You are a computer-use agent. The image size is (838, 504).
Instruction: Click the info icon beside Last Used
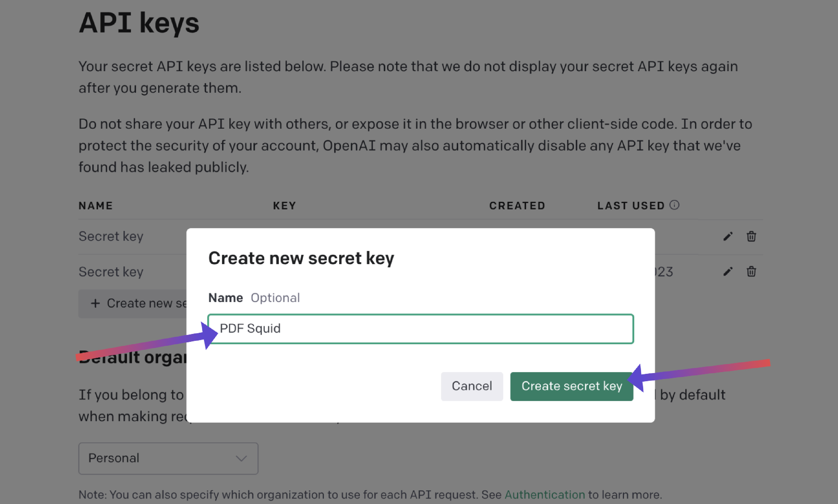click(674, 205)
